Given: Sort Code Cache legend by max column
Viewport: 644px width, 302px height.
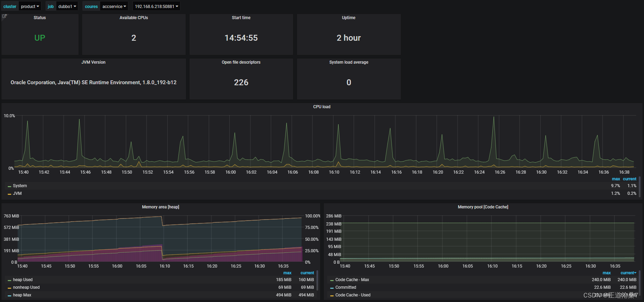Looking at the screenshot, I should tap(606, 273).
